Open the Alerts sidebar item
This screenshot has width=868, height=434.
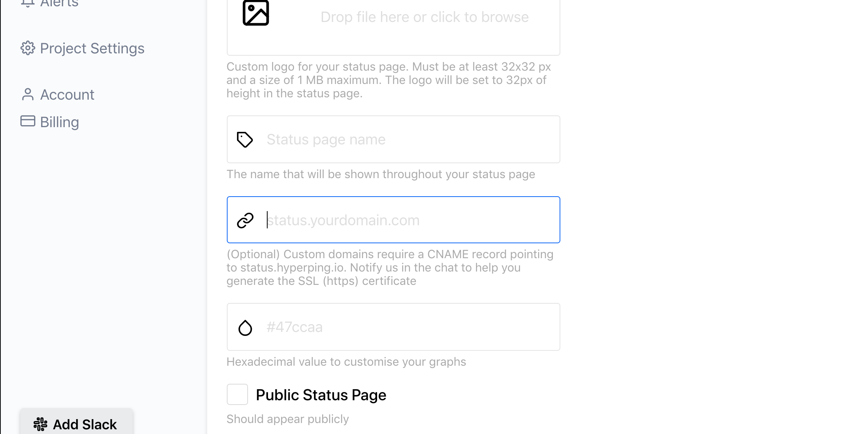pyautogui.click(x=59, y=3)
